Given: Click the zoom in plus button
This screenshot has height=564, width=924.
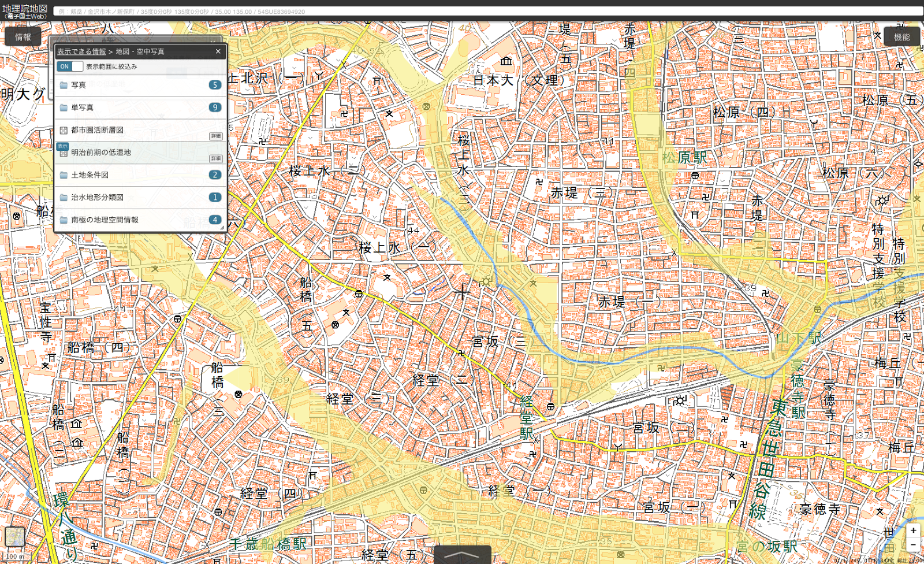Looking at the screenshot, I should [x=913, y=530].
